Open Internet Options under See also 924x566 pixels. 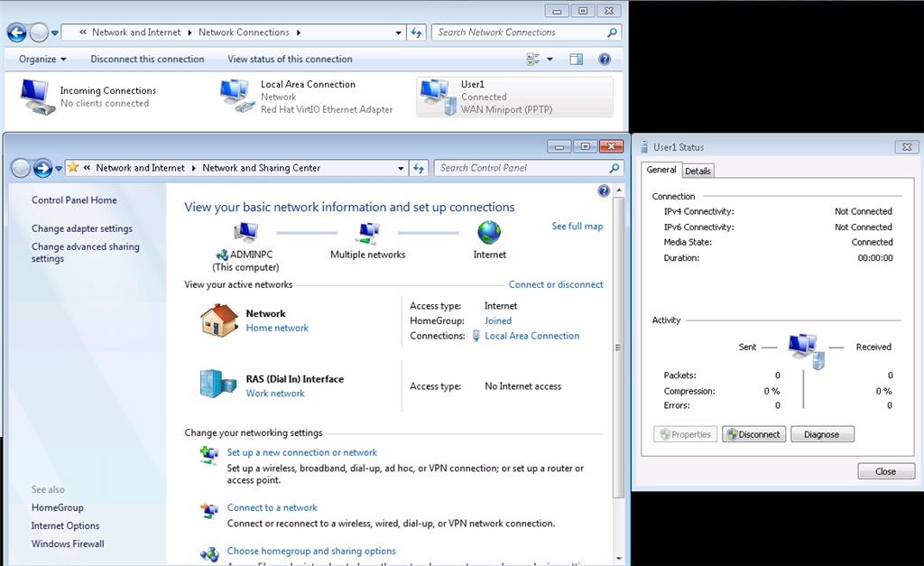tap(65, 526)
